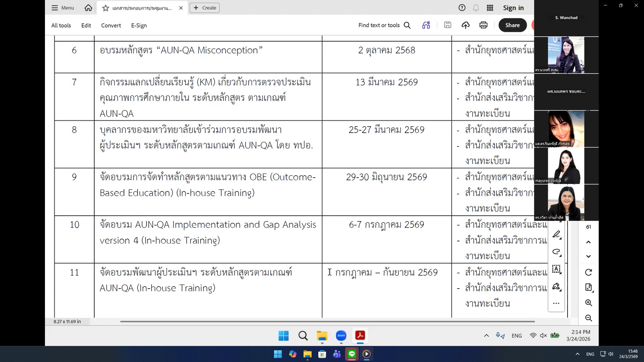Select the highlighter tool in quick toolbar
Image resolution: width=644 pixels, height=362 pixels.
(x=556, y=234)
